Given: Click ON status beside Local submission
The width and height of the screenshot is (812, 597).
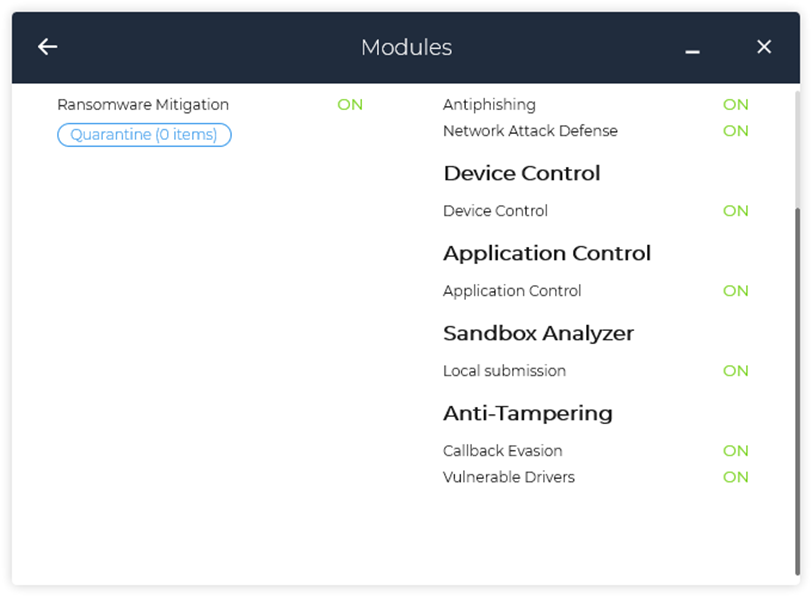Looking at the screenshot, I should (736, 371).
